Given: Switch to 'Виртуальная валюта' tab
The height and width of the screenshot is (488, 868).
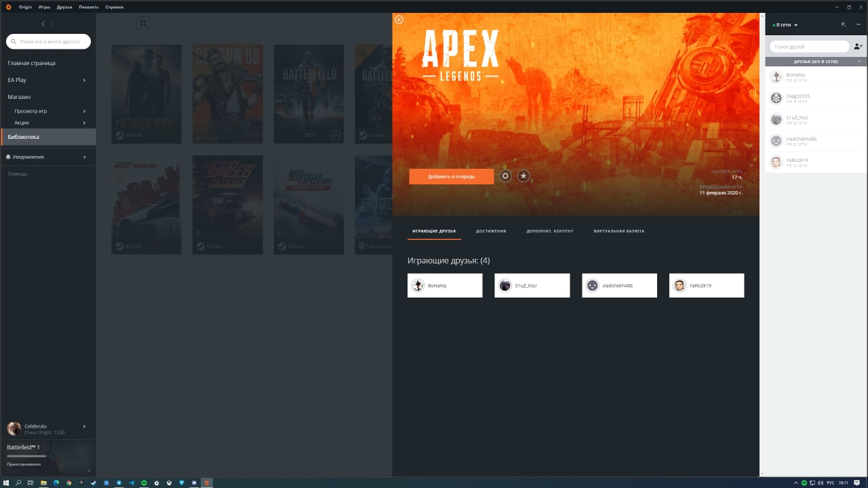Looking at the screenshot, I should point(619,231).
